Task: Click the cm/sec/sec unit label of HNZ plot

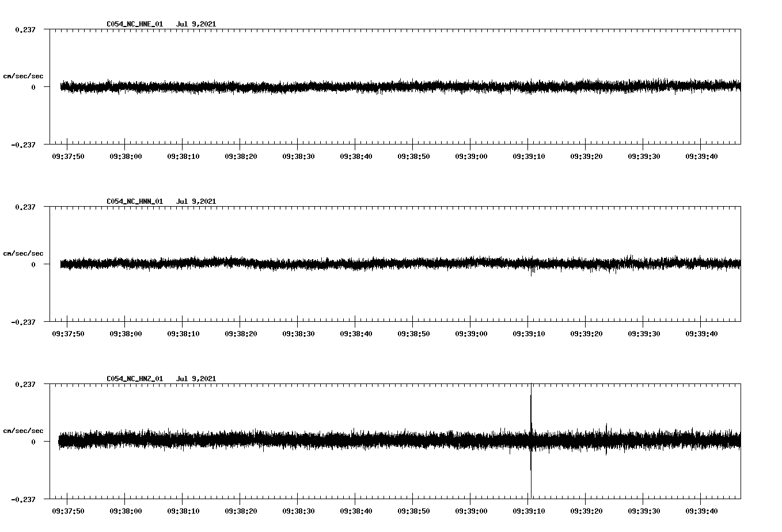Action: point(24,430)
